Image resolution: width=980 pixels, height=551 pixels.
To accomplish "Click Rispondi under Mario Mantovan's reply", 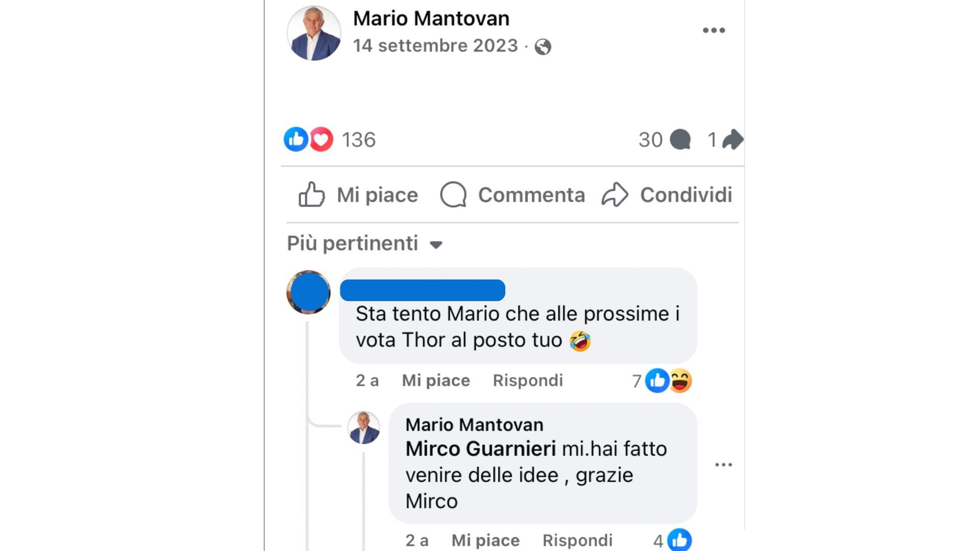I will coord(577,540).
